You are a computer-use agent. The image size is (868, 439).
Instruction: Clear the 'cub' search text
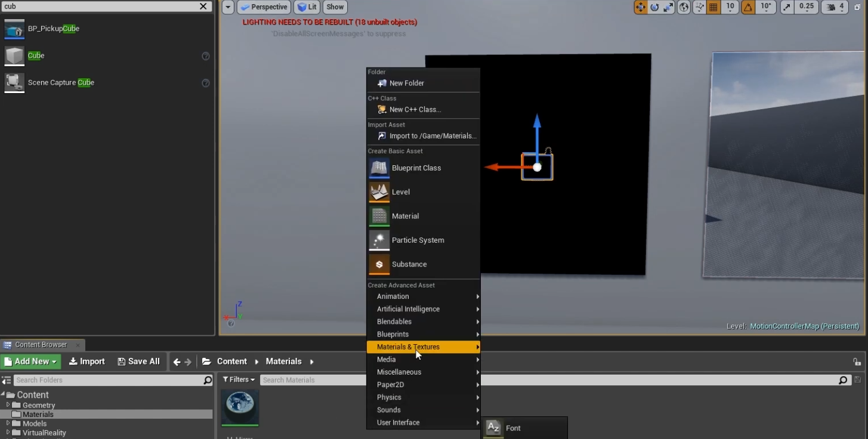[203, 7]
